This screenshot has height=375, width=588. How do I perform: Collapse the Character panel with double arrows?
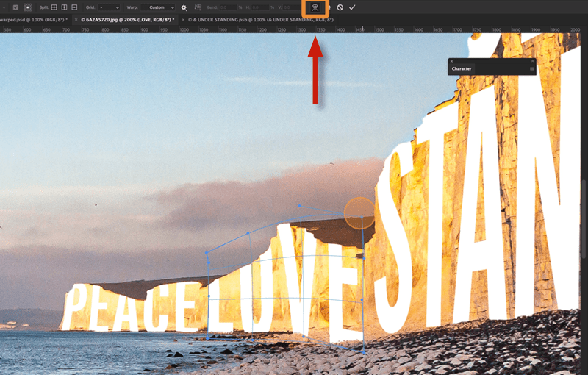pyautogui.click(x=531, y=61)
